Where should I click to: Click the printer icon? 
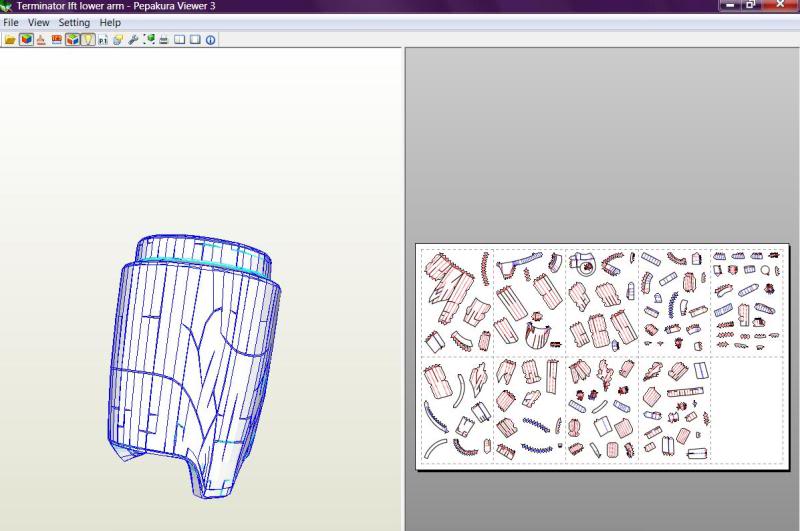[164, 40]
